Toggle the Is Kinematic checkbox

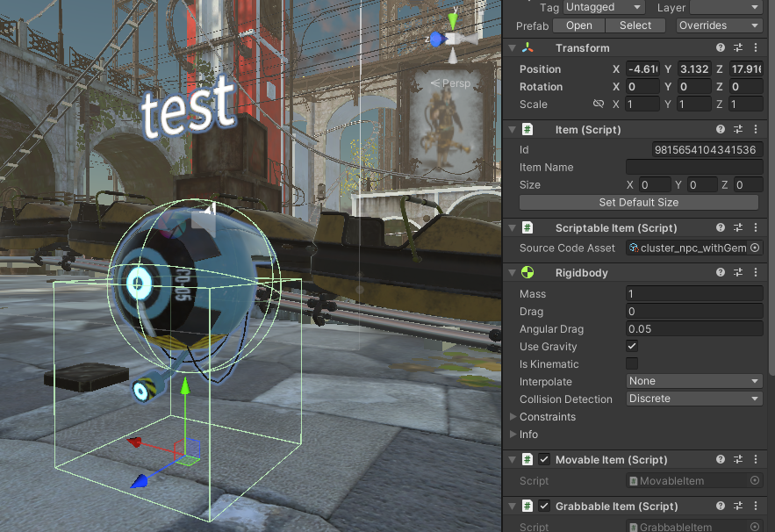click(x=632, y=364)
